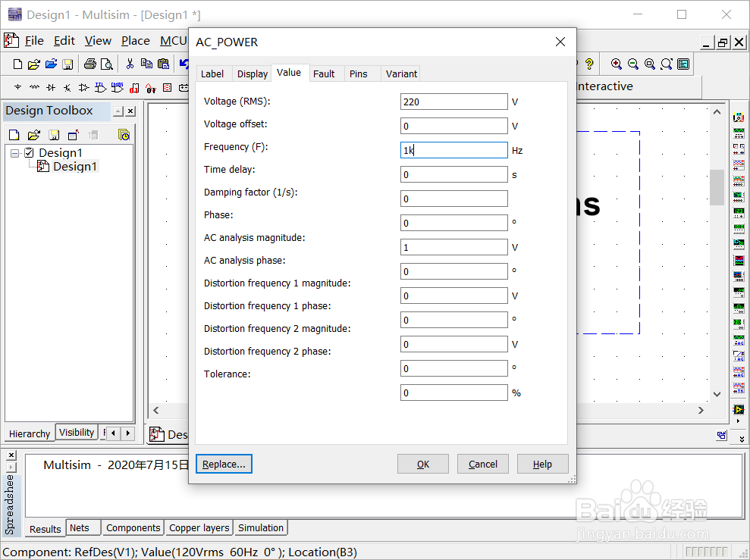Add a two-channel oscilloscope instrument

[739, 165]
